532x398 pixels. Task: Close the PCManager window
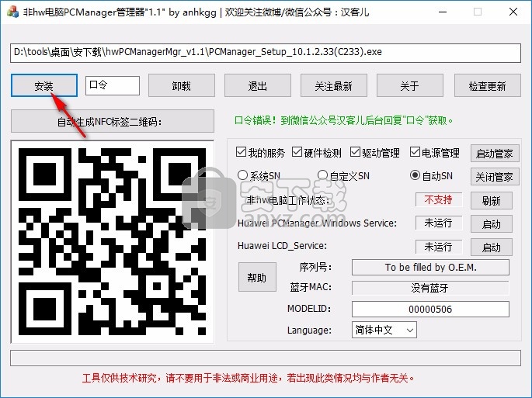(513, 12)
